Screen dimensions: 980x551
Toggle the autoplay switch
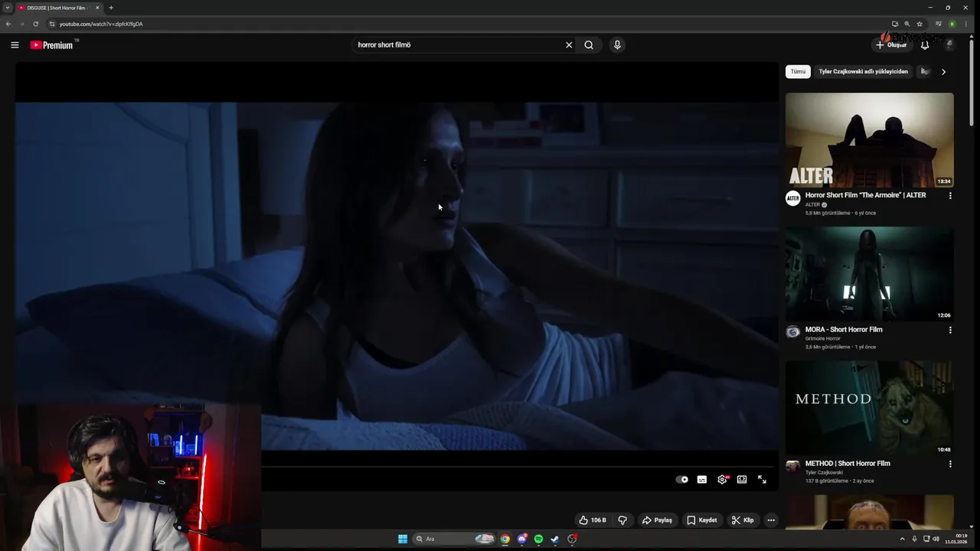(x=681, y=479)
